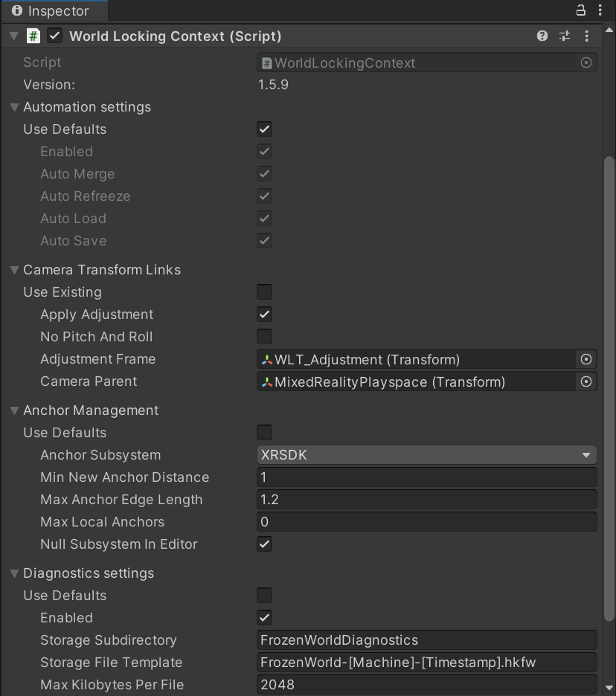Open object picker for Adjustment Frame
Image resolution: width=616 pixels, height=696 pixels.
point(587,359)
